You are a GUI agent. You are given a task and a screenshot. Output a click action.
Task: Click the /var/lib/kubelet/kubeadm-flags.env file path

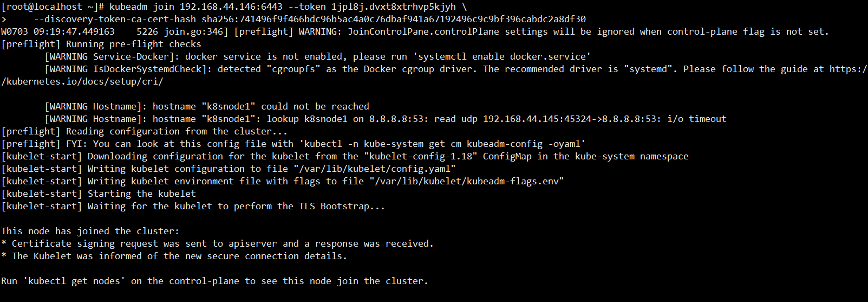466,181
